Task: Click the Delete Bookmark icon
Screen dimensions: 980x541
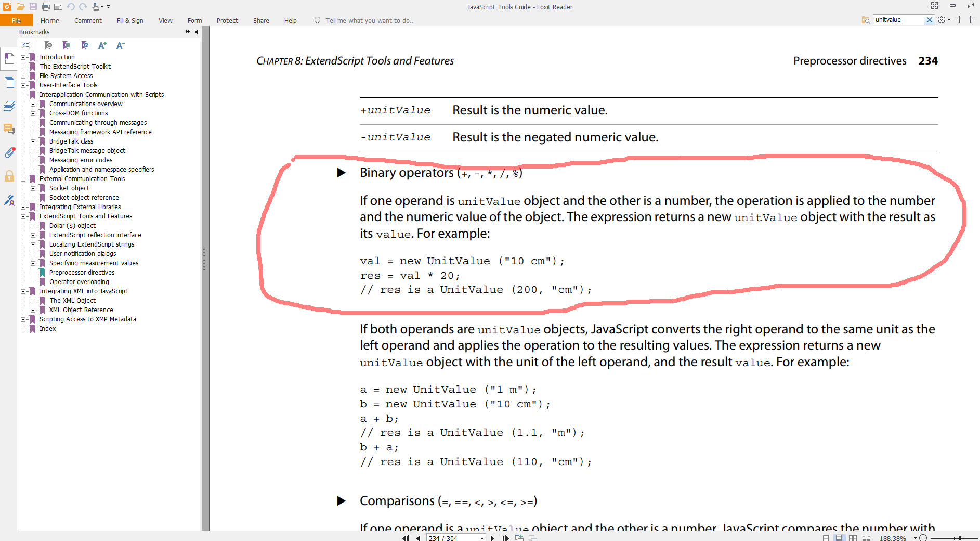Action: (x=48, y=46)
